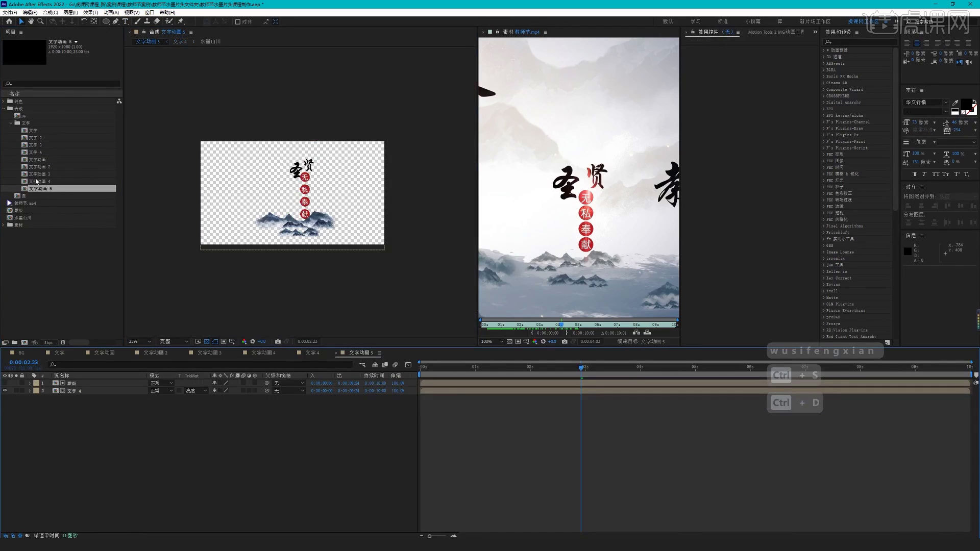The image size is (980, 551).
Task: Toggle visibility of layer 1 蒙版
Action: (x=5, y=383)
